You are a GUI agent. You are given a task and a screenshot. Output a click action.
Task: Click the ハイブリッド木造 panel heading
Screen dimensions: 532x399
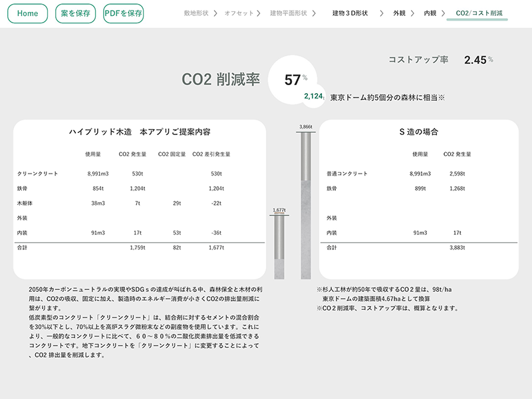click(x=140, y=132)
